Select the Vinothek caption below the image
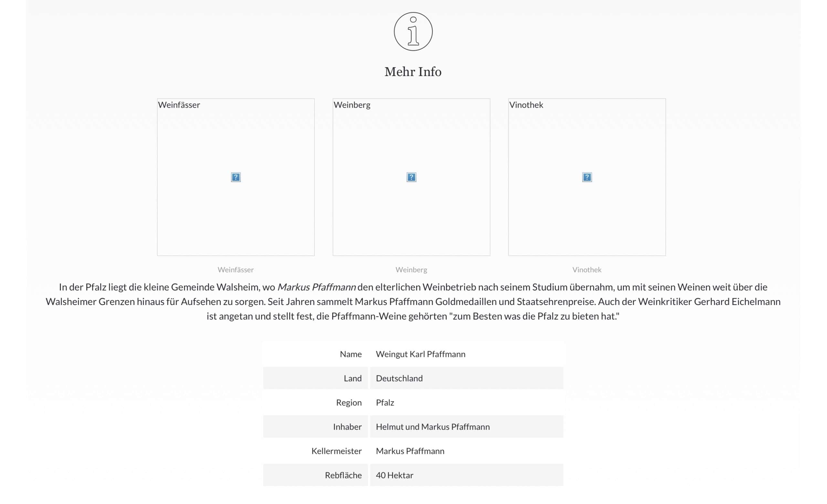 coord(587,269)
